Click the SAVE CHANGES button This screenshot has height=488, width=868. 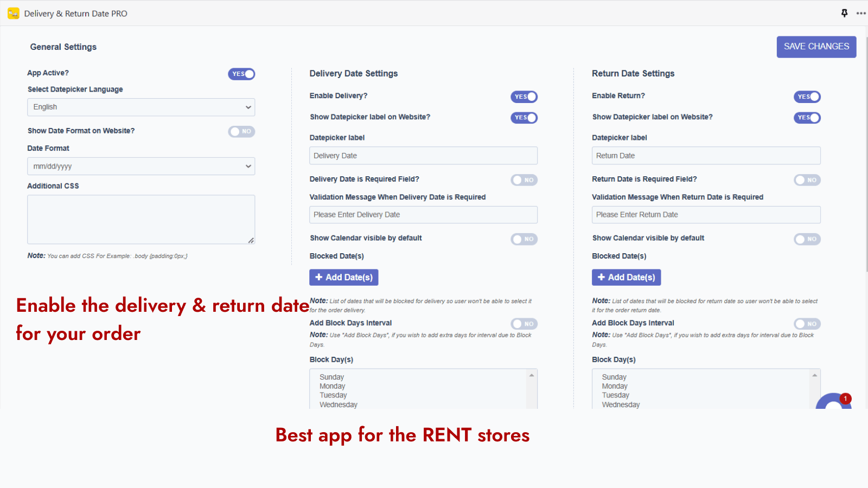tap(816, 47)
